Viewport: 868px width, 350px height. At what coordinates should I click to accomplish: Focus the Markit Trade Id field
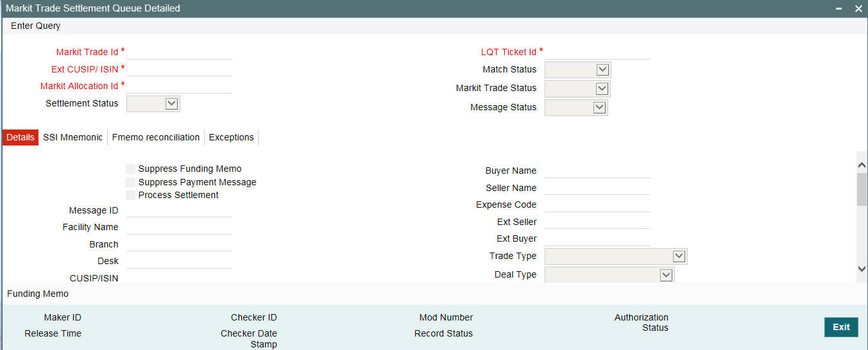coord(180,52)
